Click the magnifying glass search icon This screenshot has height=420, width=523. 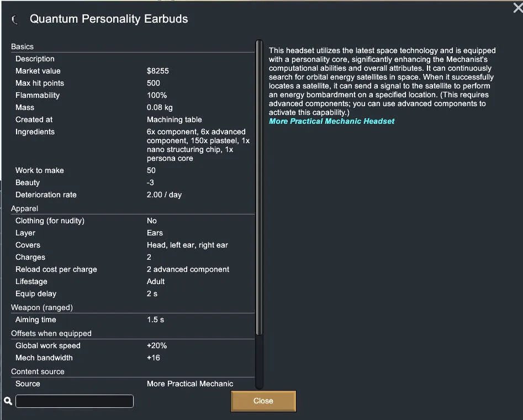click(x=8, y=401)
